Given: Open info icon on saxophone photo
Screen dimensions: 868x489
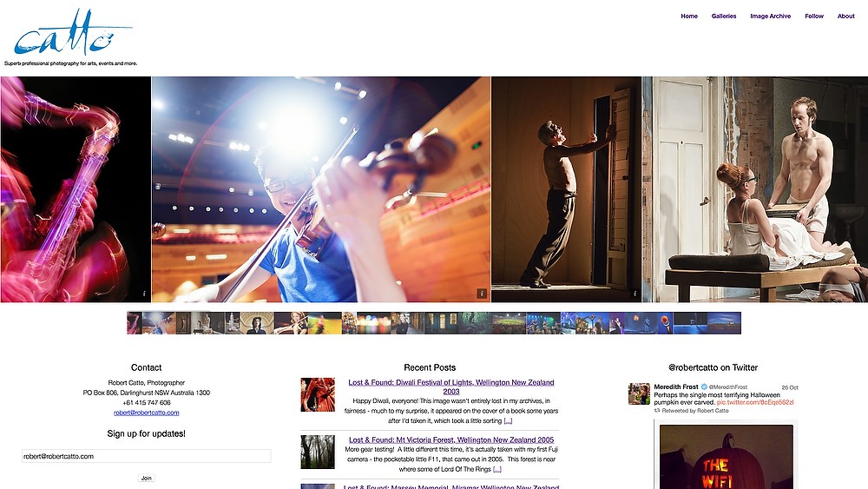Looking at the screenshot, I should pos(144,294).
